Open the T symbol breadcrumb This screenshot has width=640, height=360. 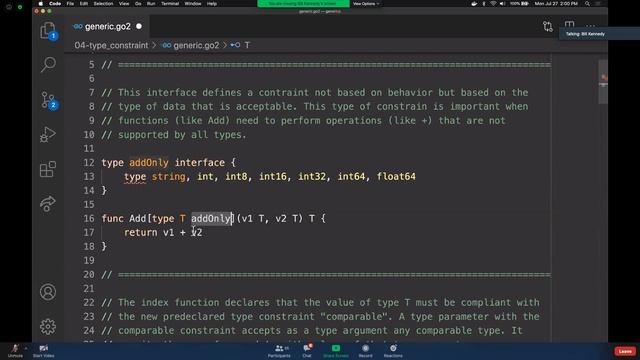click(x=240, y=45)
